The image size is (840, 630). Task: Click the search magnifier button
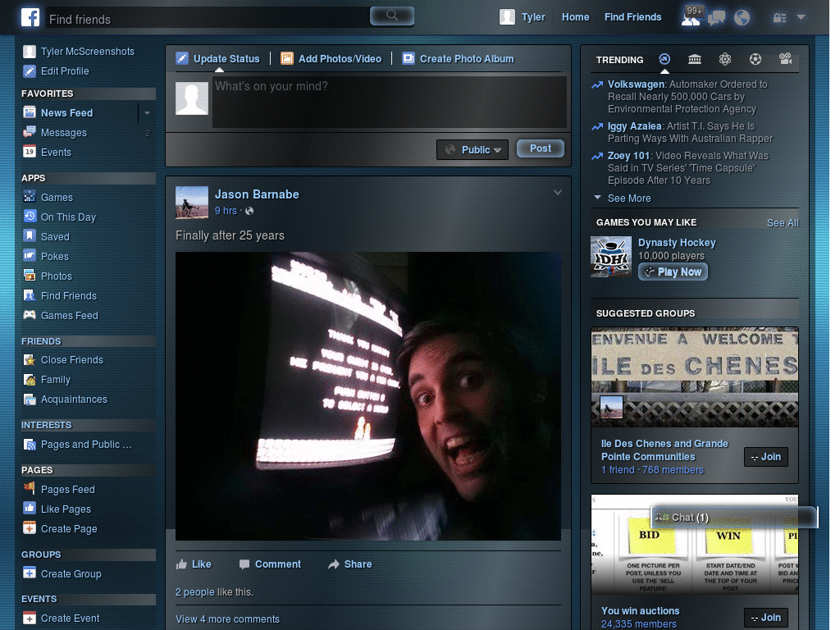pyautogui.click(x=391, y=16)
